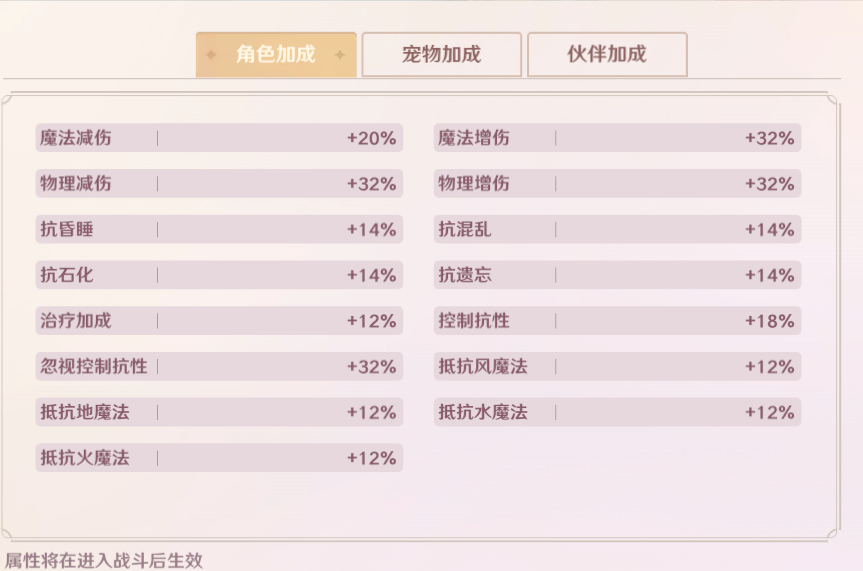Select the 物理减伤 attribute row
Image resolution: width=863 pixels, height=571 pixels.
pyautogui.click(x=219, y=183)
